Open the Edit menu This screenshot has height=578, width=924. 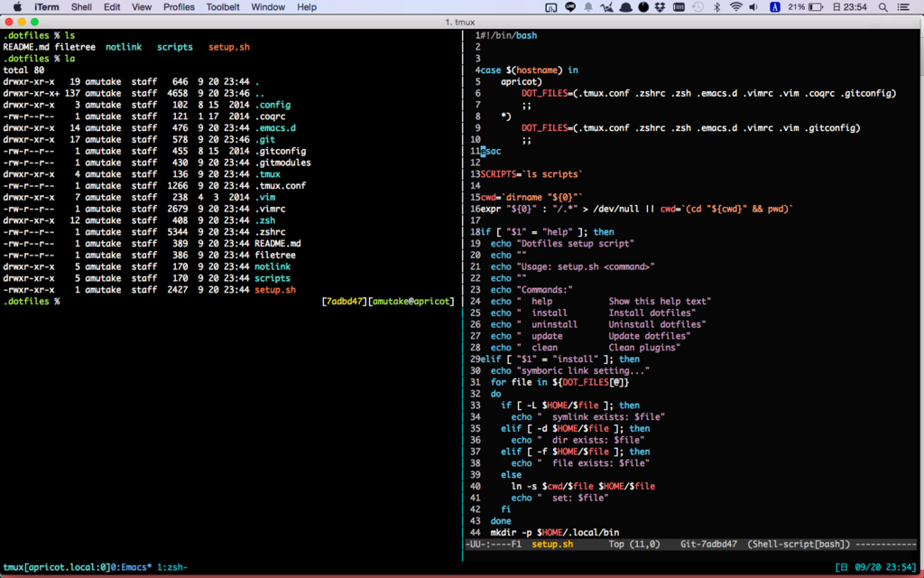pos(111,7)
